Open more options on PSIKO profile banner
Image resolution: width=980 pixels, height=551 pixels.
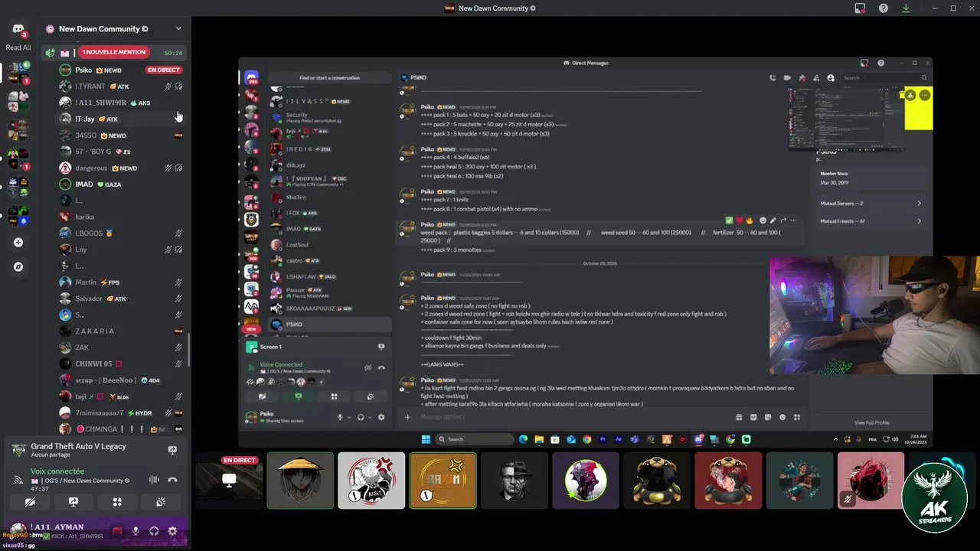pos(925,95)
